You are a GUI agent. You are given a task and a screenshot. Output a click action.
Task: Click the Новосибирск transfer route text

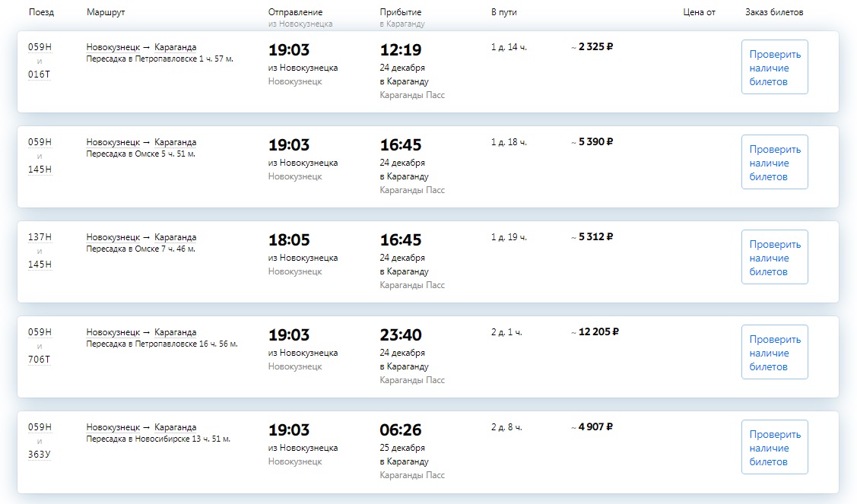click(x=158, y=439)
